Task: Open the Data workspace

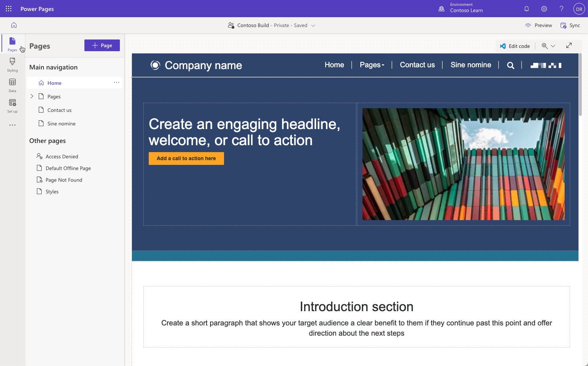Action: pyautogui.click(x=12, y=86)
